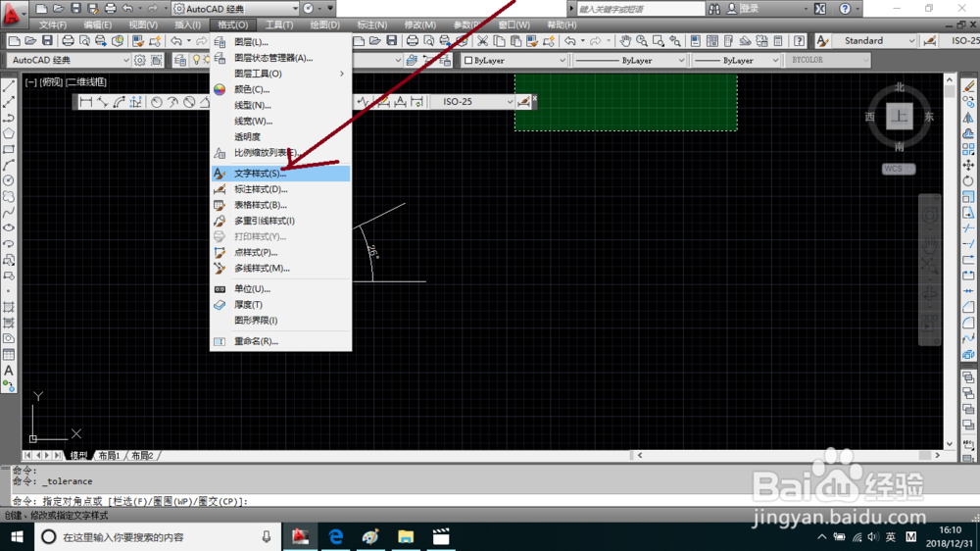Select the Rotate modify tool
The image size is (980, 551).
(968, 180)
